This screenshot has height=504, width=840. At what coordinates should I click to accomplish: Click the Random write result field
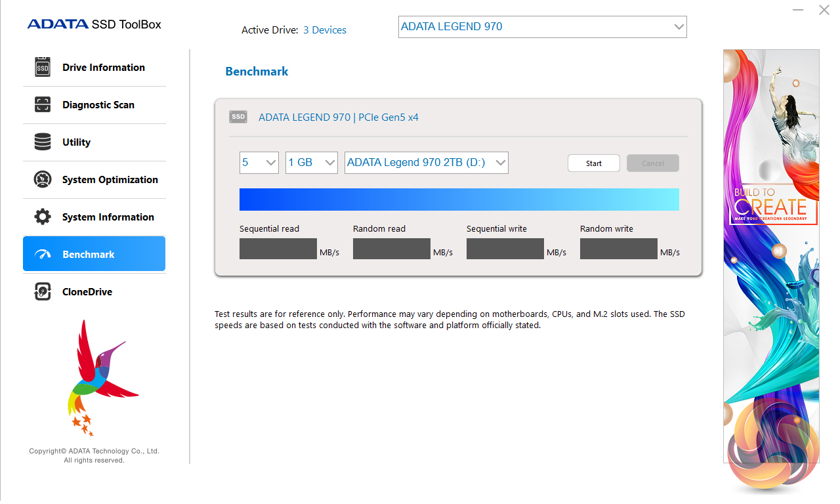[x=619, y=249]
